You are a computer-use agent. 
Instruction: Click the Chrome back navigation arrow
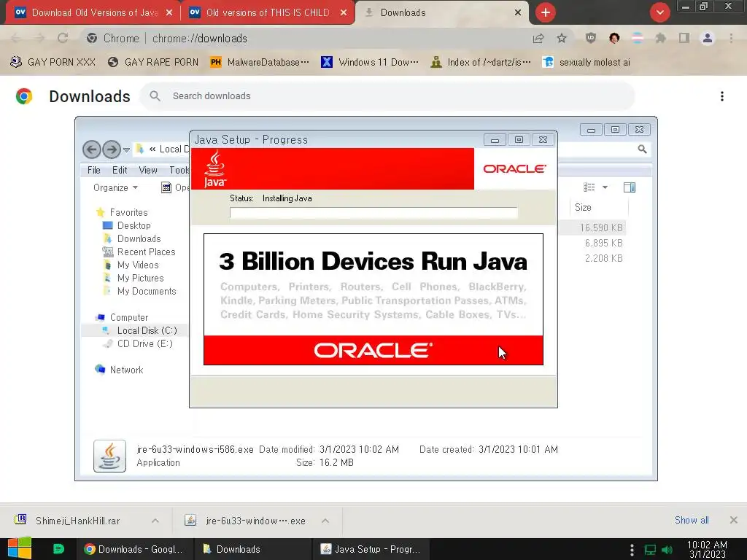16,38
